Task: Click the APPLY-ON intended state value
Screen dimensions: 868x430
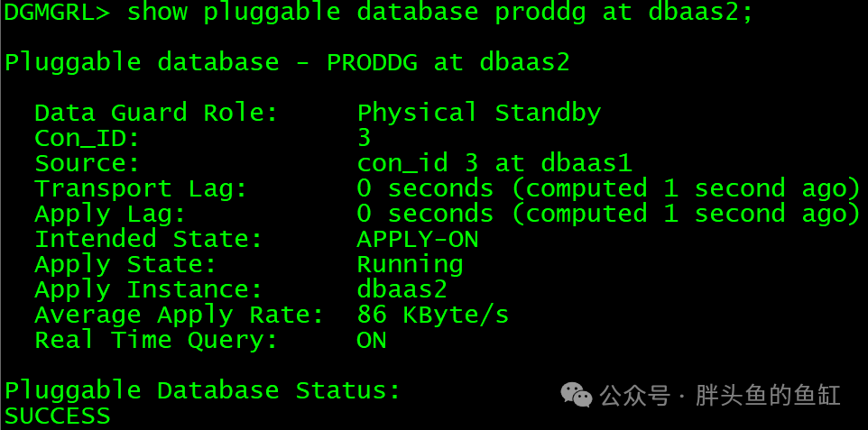Action: coord(418,239)
